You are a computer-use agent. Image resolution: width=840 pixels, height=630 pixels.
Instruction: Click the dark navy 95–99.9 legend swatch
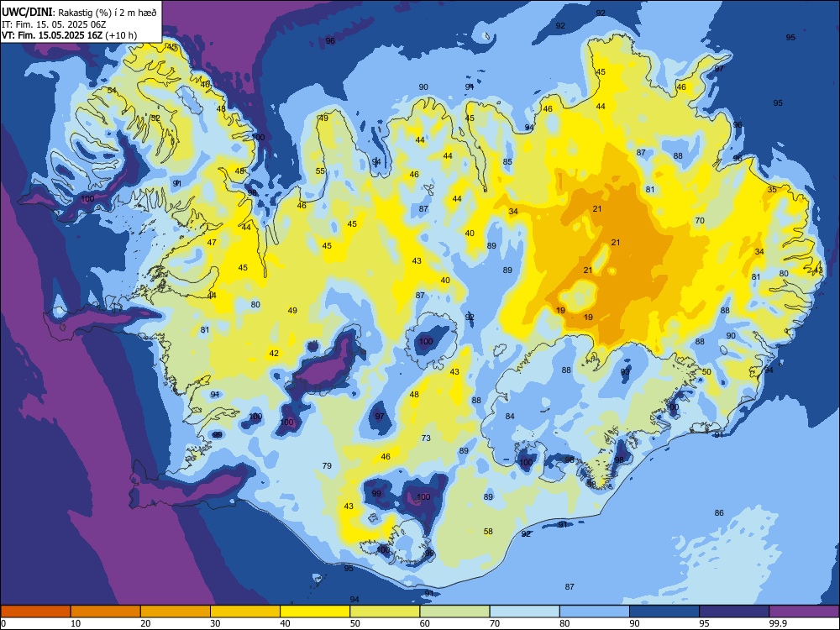coord(734,612)
